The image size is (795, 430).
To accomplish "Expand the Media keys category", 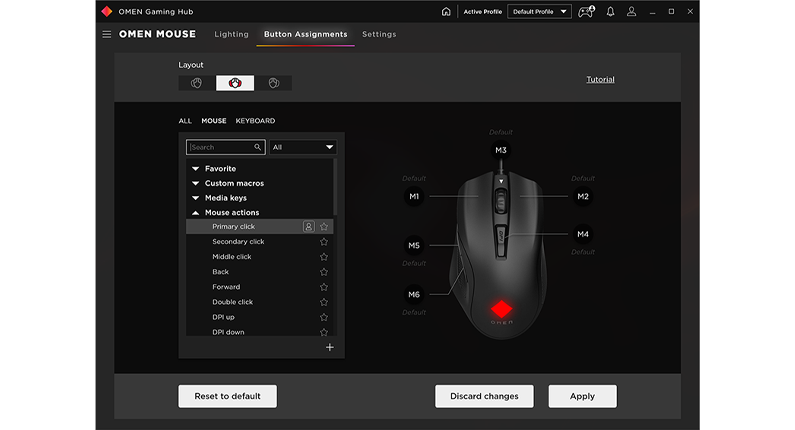I will coord(196,198).
